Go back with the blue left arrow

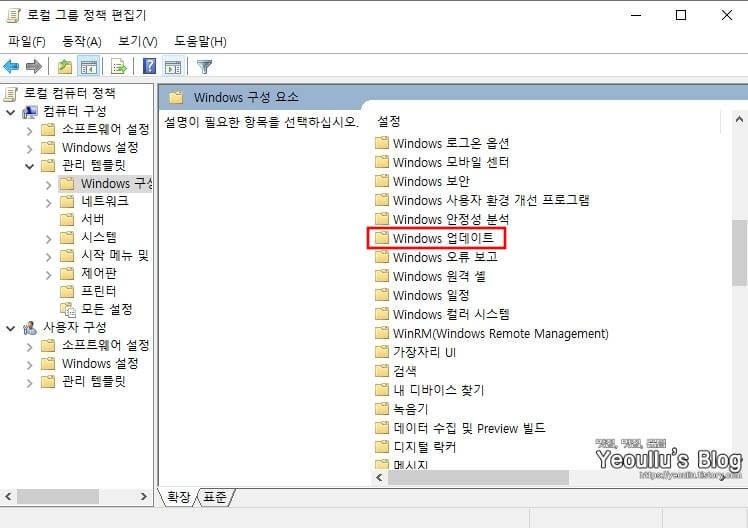coord(11,66)
